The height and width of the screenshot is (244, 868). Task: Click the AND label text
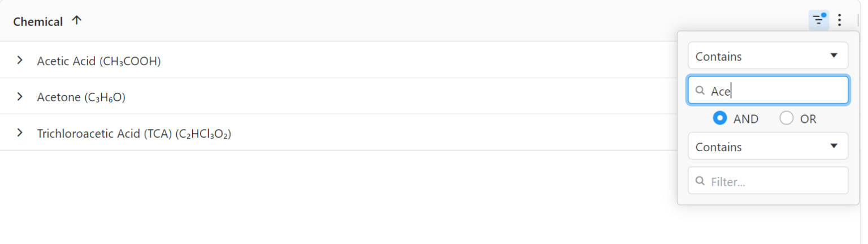coord(746,119)
